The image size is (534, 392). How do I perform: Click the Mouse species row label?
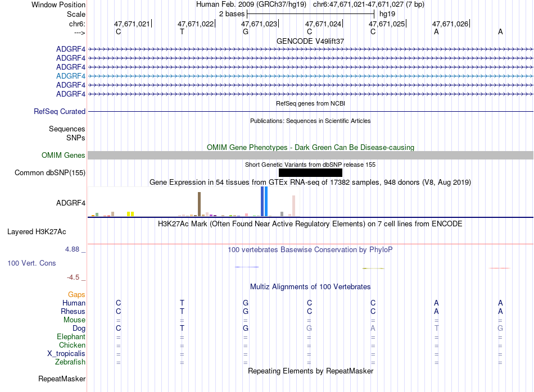point(75,320)
